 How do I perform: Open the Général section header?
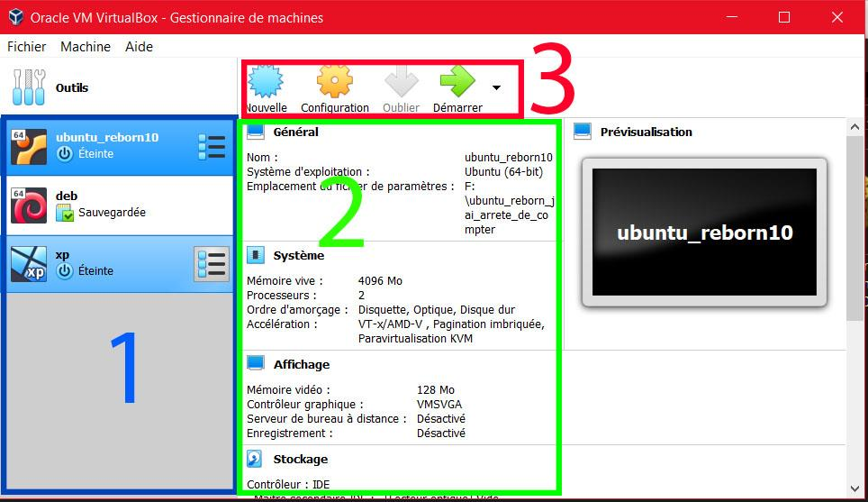(x=296, y=132)
